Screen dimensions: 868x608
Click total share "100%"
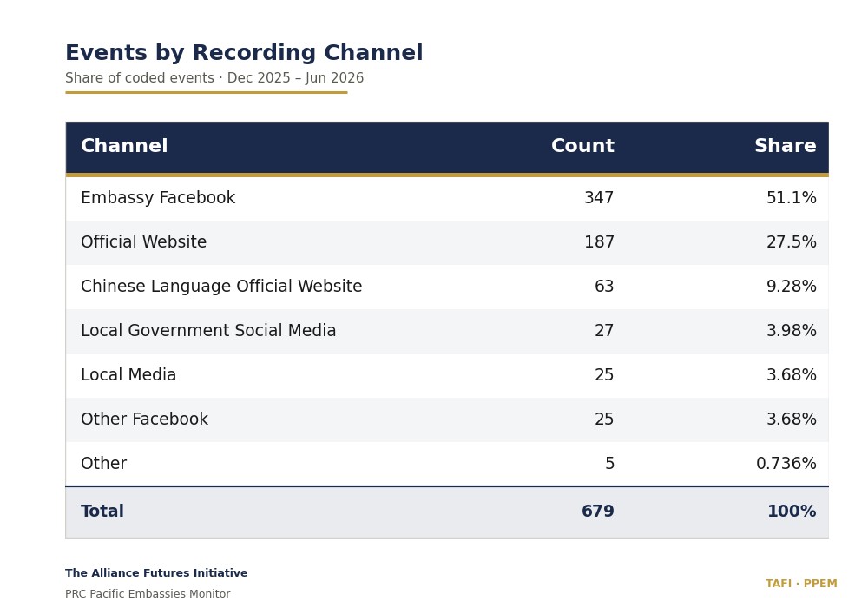792,511
